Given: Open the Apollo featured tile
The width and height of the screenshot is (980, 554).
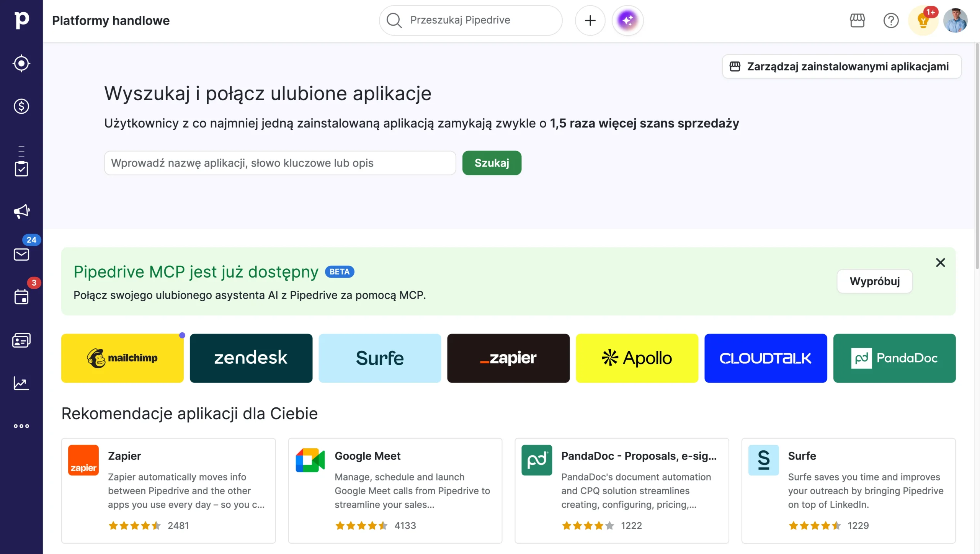Looking at the screenshot, I should (x=637, y=358).
